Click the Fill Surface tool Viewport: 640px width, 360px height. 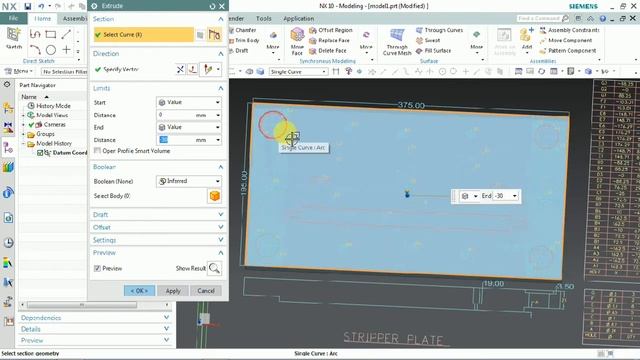click(x=433, y=51)
